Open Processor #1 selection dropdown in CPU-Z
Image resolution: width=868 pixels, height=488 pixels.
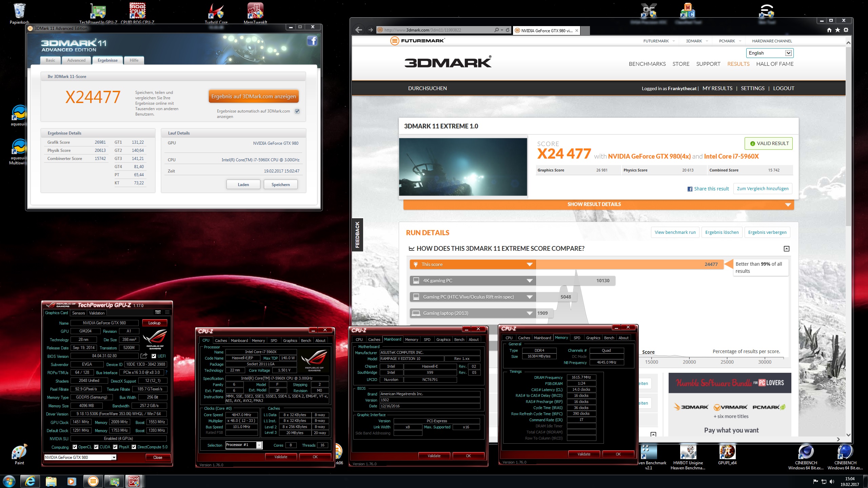pos(244,445)
